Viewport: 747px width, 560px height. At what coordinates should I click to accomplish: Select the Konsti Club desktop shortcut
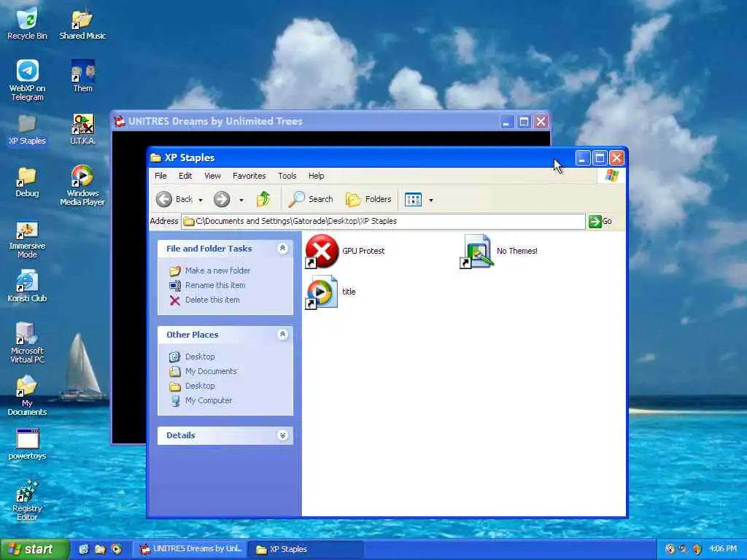[27, 286]
